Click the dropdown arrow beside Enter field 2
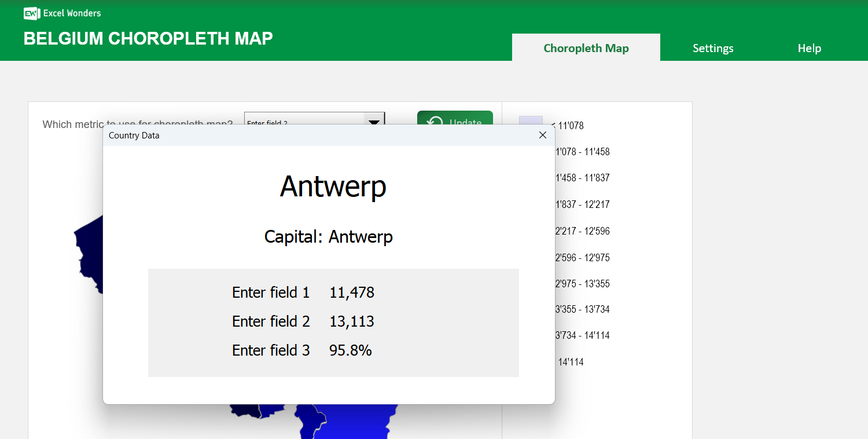This screenshot has width=868, height=439. pyautogui.click(x=374, y=122)
